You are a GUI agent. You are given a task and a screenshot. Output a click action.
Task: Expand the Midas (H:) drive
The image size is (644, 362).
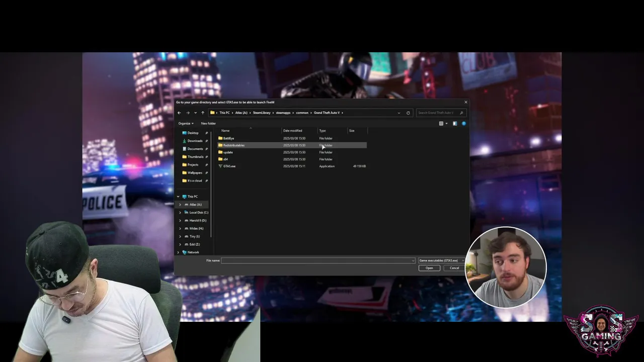180,228
